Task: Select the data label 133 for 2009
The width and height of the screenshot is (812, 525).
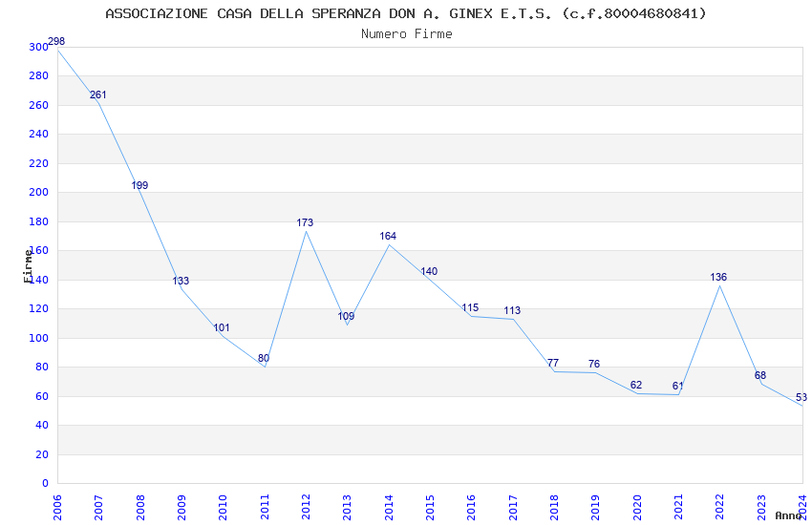Action: click(181, 281)
